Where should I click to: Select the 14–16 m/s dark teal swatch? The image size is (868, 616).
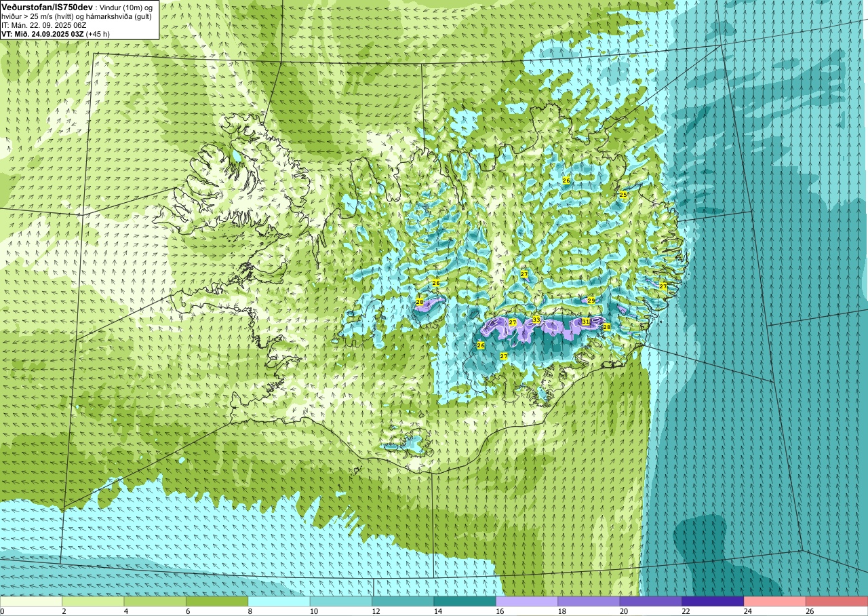tap(465, 602)
